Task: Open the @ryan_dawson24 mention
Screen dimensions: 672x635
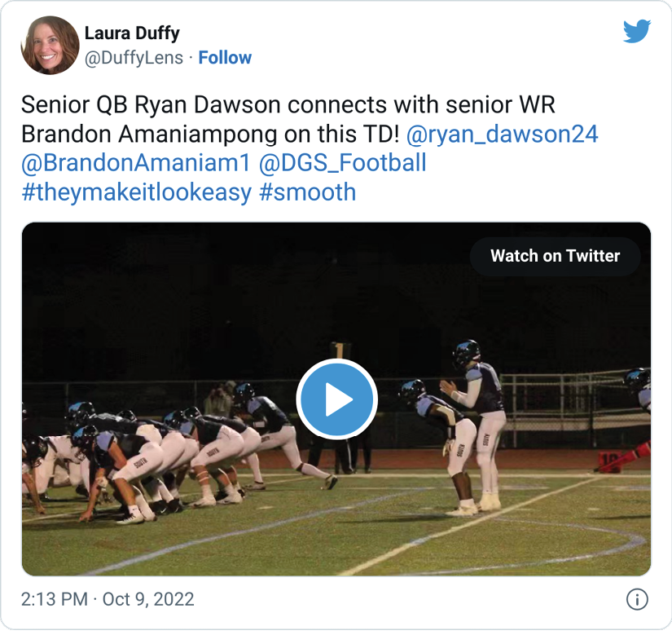Action: tap(502, 134)
